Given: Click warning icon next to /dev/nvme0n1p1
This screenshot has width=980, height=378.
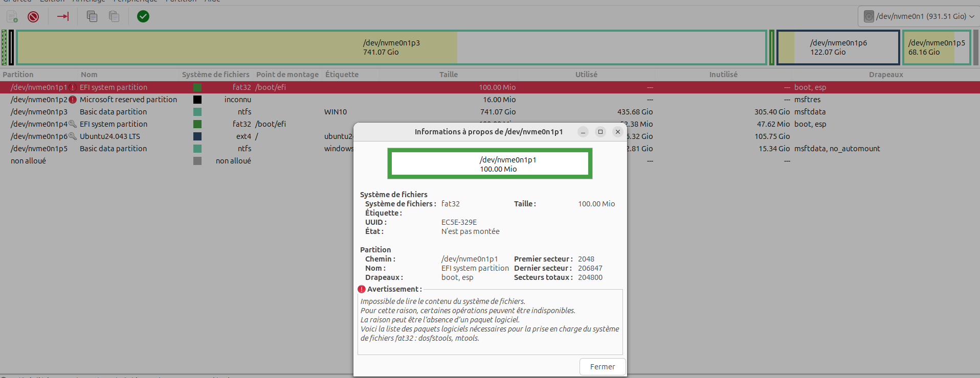Looking at the screenshot, I should pyautogui.click(x=73, y=87).
